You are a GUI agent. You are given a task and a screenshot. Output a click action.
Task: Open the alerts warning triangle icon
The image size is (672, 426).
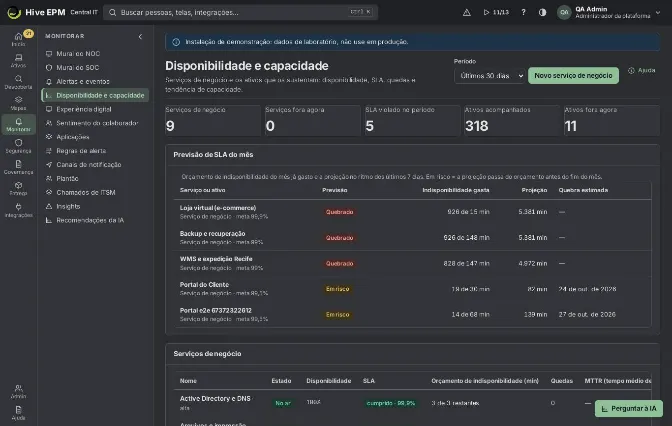[467, 12]
